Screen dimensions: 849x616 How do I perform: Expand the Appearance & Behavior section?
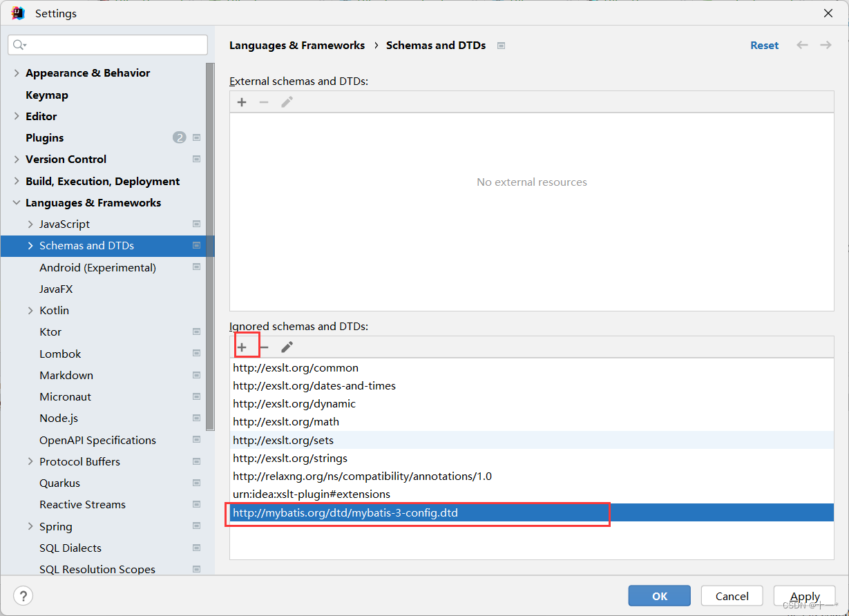pyautogui.click(x=16, y=73)
